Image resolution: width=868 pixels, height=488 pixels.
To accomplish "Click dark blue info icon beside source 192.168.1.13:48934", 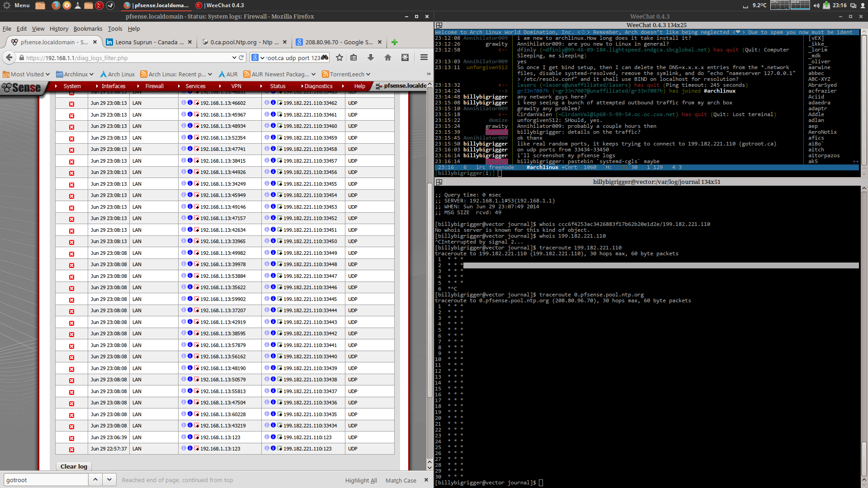I will [x=190, y=126].
